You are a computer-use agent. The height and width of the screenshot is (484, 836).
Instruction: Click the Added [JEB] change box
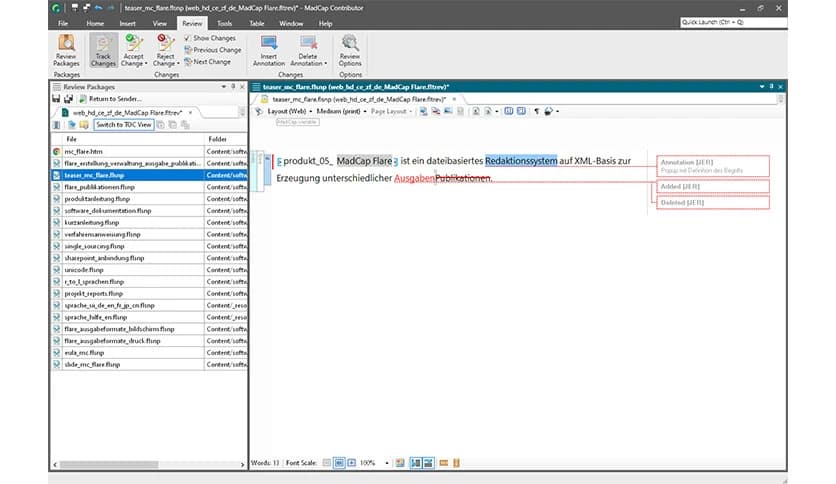coord(713,186)
